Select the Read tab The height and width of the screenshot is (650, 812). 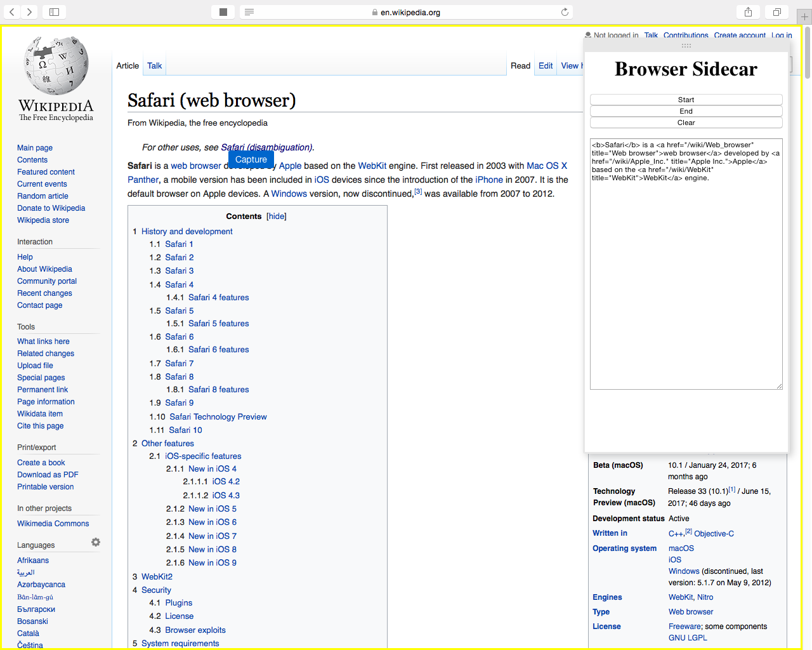click(x=520, y=65)
